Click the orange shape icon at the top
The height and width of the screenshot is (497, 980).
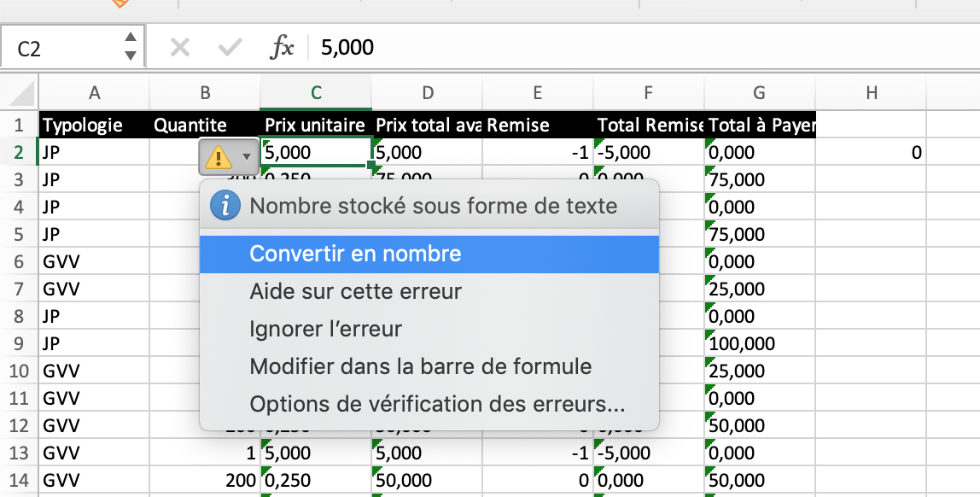pyautogui.click(x=122, y=5)
